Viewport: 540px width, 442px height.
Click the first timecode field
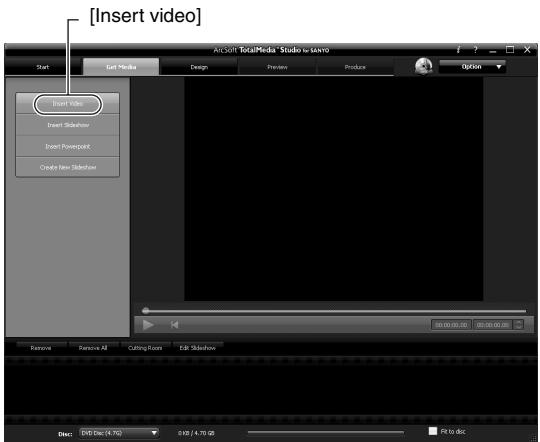[451, 325]
